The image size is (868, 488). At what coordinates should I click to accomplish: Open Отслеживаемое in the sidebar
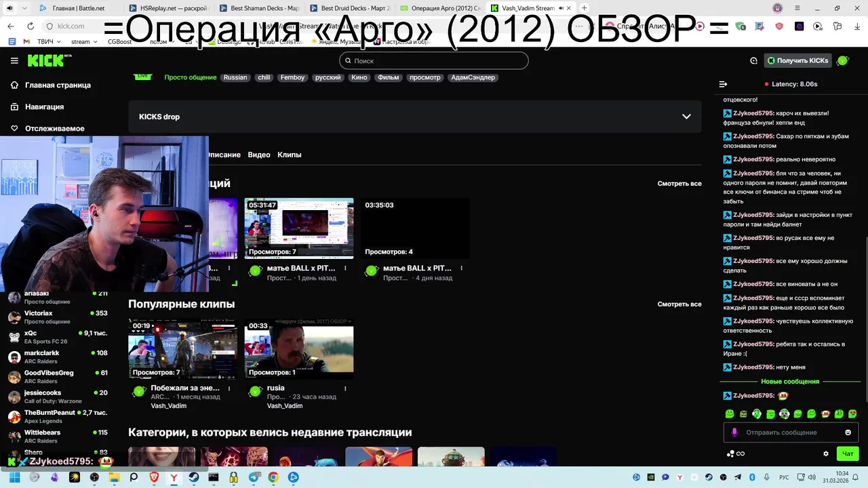coord(47,129)
